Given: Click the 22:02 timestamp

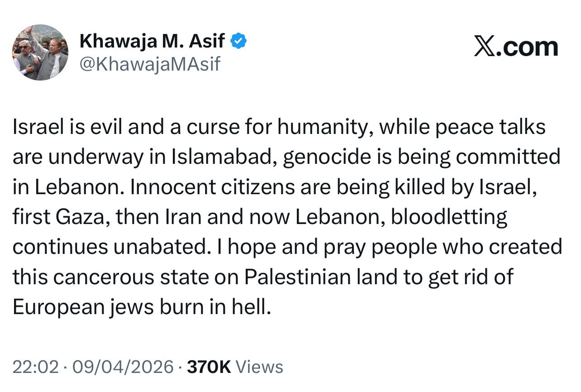Looking at the screenshot, I should pos(36,367).
